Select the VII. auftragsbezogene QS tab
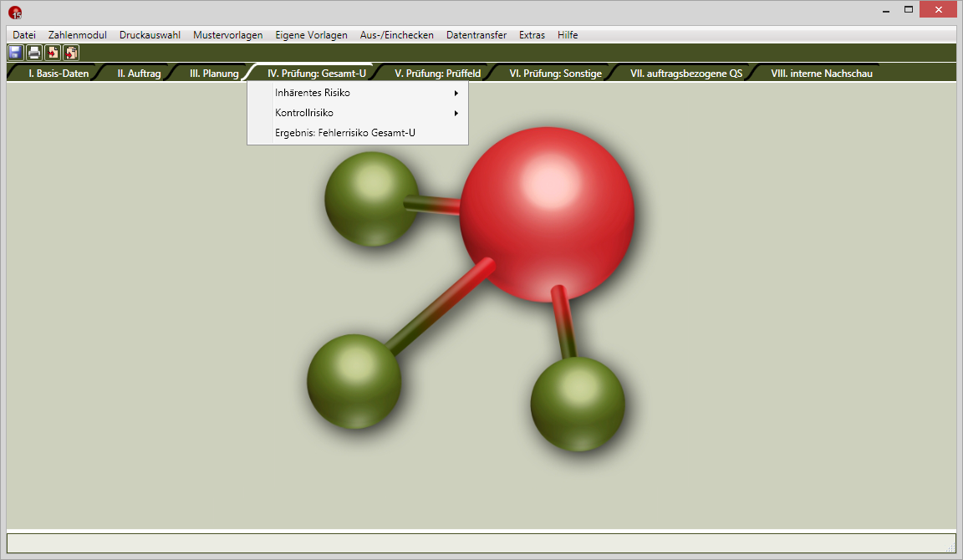 point(685,74)
